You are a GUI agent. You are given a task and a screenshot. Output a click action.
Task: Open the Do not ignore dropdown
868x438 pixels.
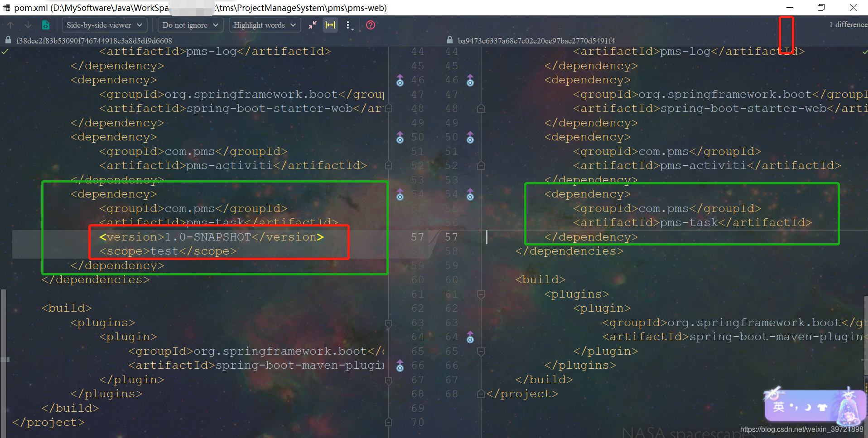(x=190, y=25)
